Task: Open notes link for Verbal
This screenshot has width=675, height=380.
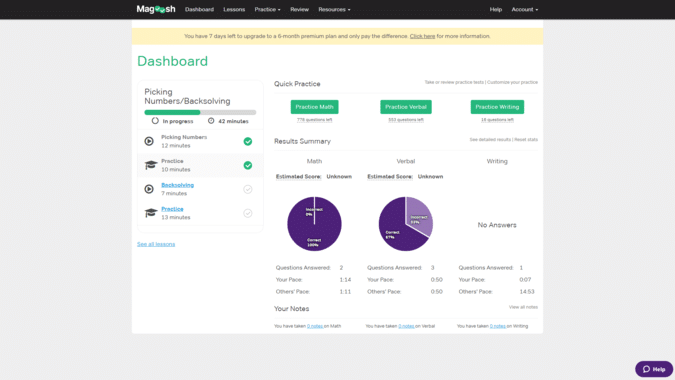Action: click(406, 326)
